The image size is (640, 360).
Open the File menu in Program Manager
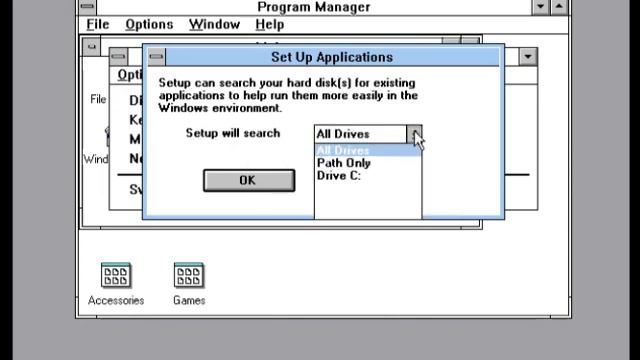point(98,24)
